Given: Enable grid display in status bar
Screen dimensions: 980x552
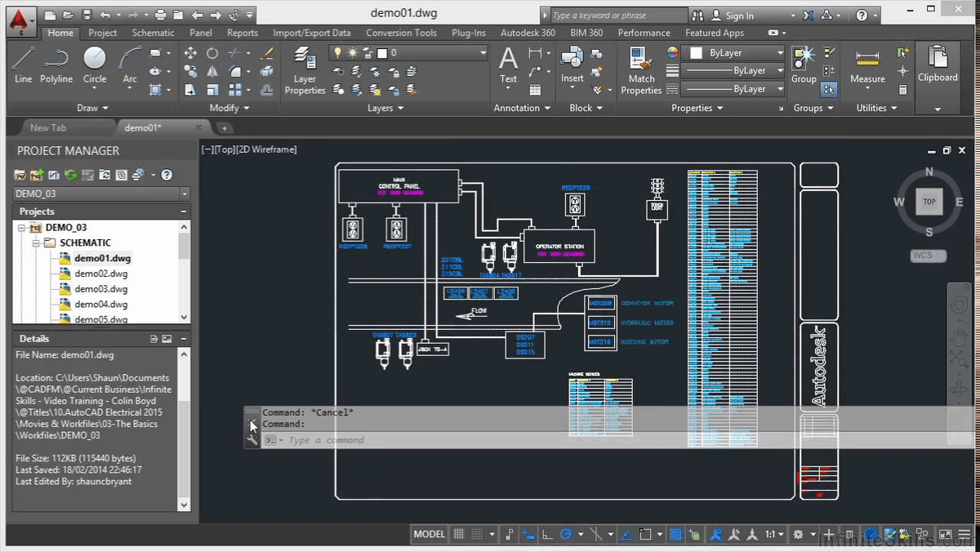Looking at the screenshot, I should pyautogui.click(x=457, y=534).
